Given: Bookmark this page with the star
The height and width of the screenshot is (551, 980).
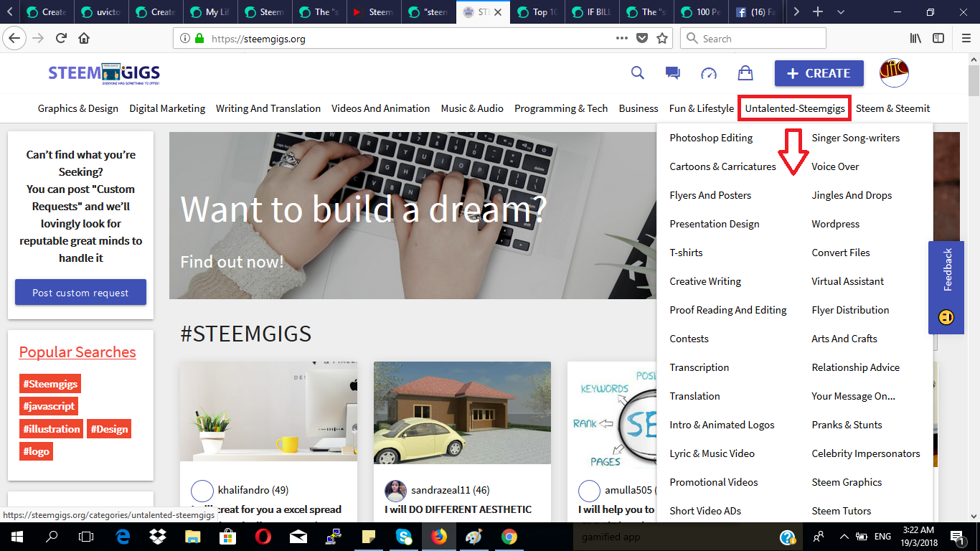Looking at the screenshot, I should pos(662,38).
